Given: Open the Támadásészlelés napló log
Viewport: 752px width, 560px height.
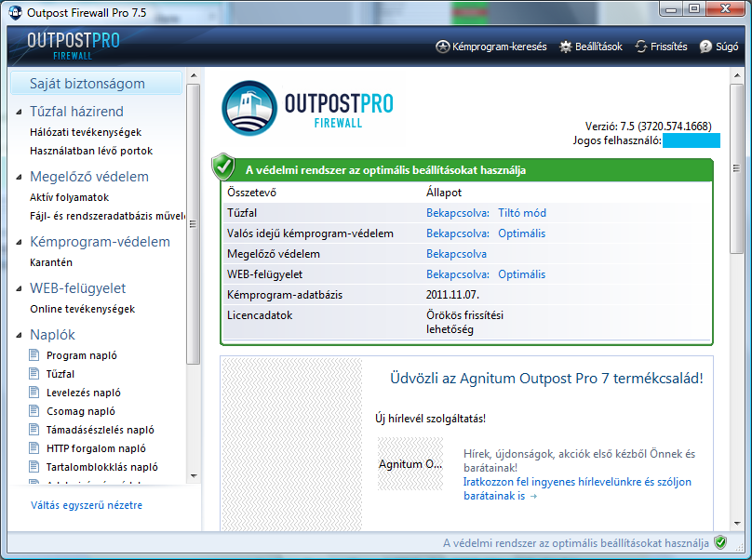Looking at the screenshot, I should [x=101, y=430].
